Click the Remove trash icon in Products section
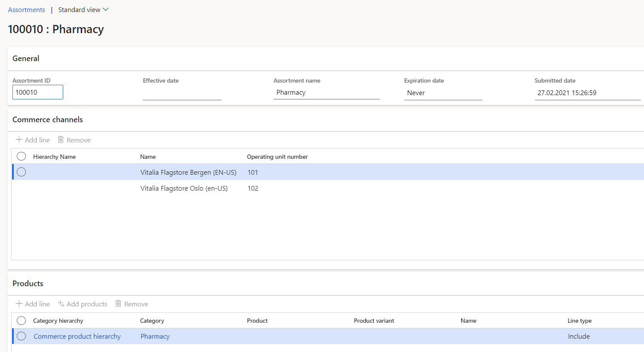The width and height of the screenshot is (644, 352). [118, 304]
